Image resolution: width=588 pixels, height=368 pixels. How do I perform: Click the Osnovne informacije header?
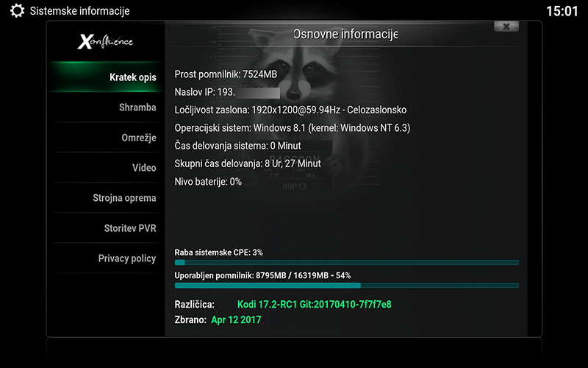coord(345,35)
